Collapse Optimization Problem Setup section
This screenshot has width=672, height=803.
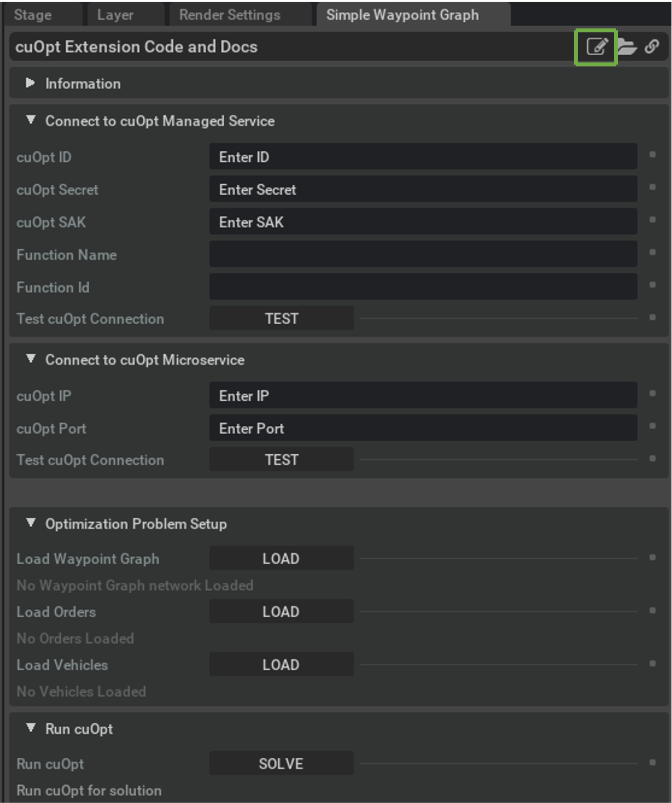31,523
